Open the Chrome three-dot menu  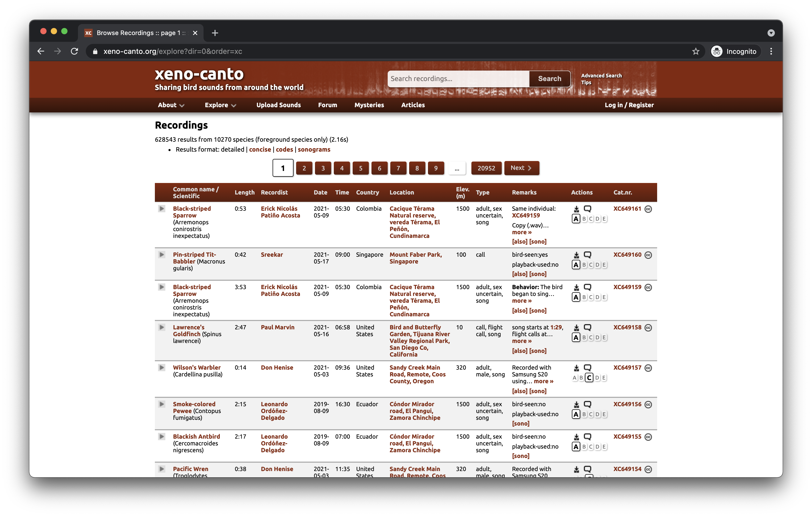(x=771, y=51)
